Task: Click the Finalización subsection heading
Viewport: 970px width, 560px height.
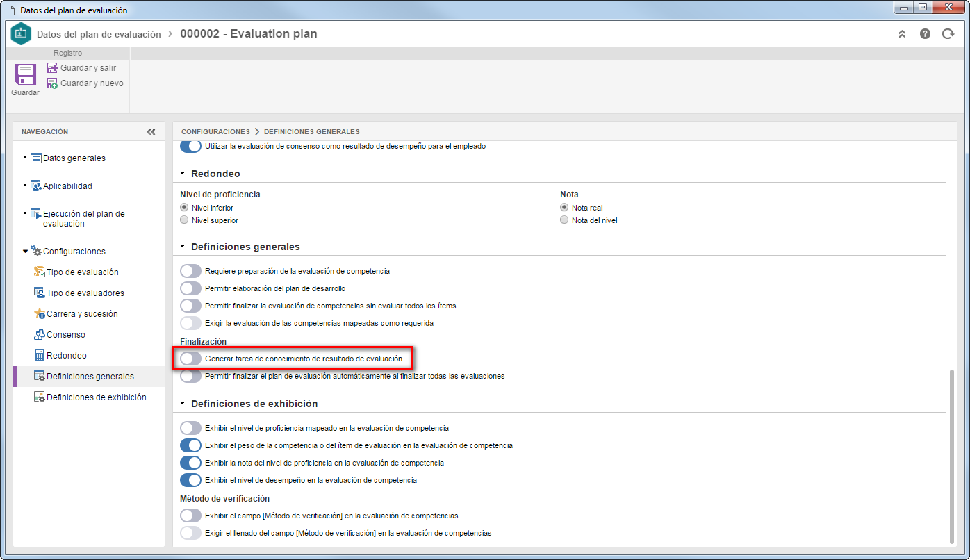Action: point(204,342)
